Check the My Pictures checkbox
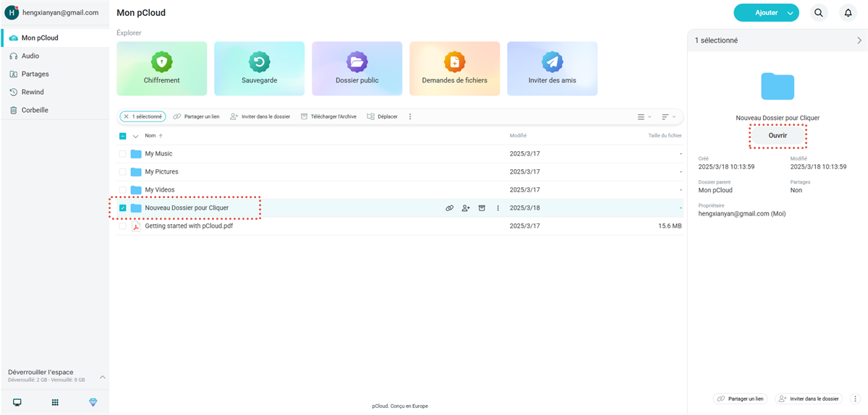 point(123,171)
